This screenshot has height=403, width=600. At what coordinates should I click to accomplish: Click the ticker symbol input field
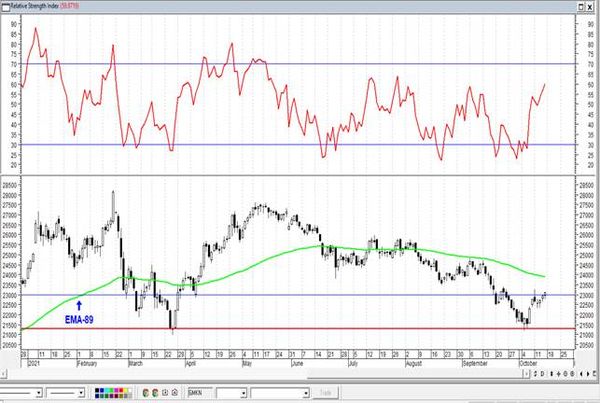click(x=200, y=393)
